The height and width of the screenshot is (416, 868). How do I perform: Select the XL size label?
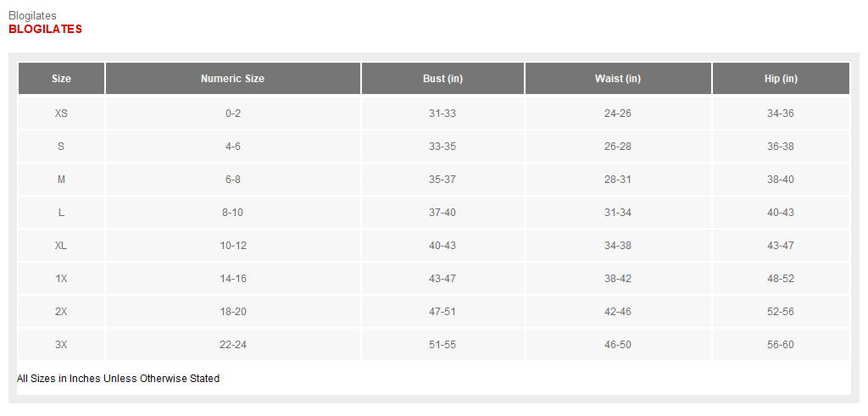pos(61,246)
